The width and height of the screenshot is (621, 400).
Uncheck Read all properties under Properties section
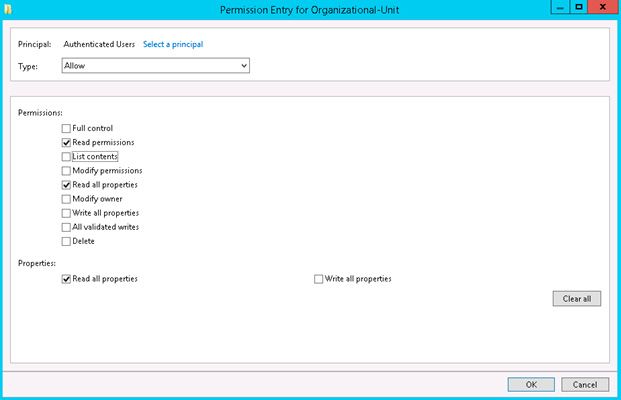tap(66, 279)
